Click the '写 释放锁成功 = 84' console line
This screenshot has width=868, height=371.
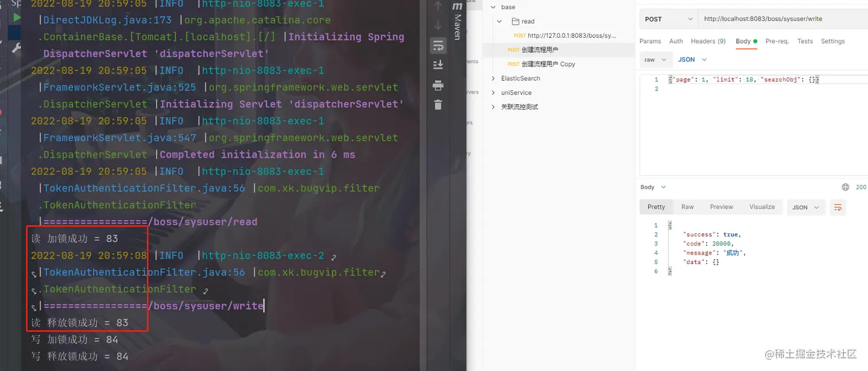click(80, 356)
